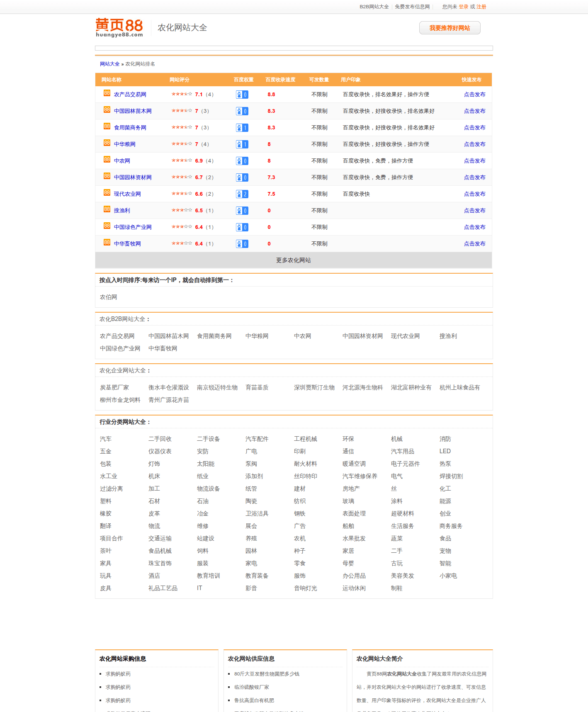Click the 88 icon beside 搜渔利
This screenshot has height=712, width=588.
click(107, 209)
